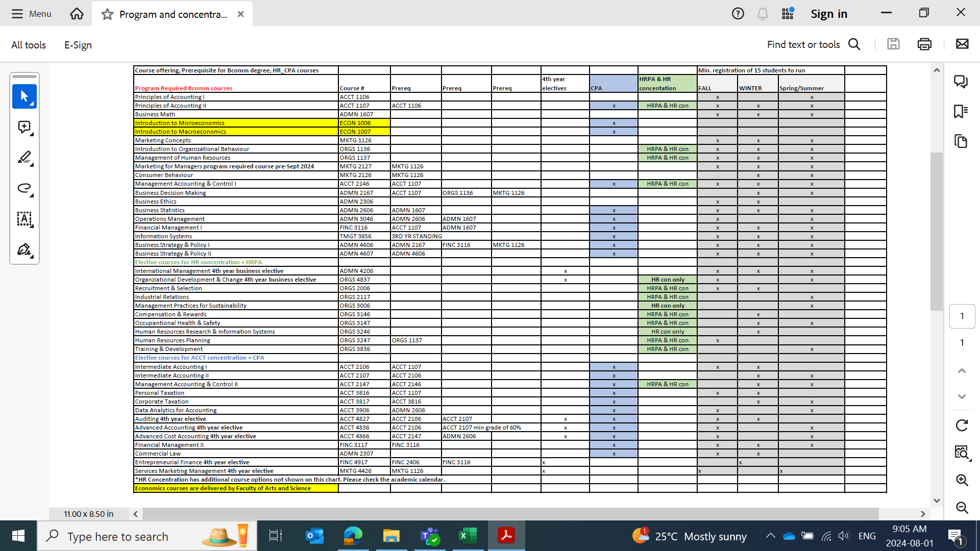The image size is (980, 551).
Task: Open the Action Center notifications
Action: pos(956,536)
